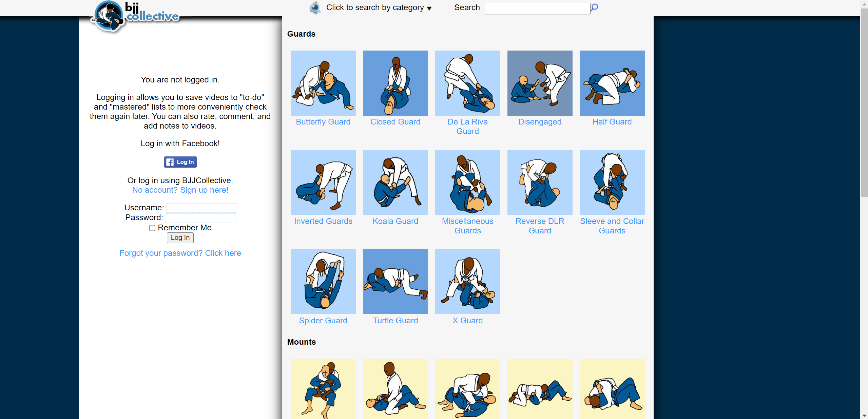Click the Log In submit button

[180, 238]
